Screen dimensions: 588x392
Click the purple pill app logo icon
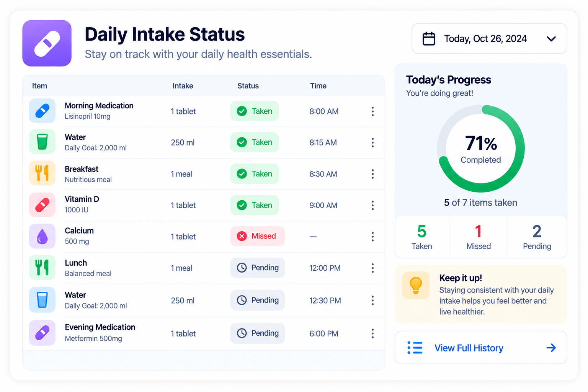[x=47, y=43]
